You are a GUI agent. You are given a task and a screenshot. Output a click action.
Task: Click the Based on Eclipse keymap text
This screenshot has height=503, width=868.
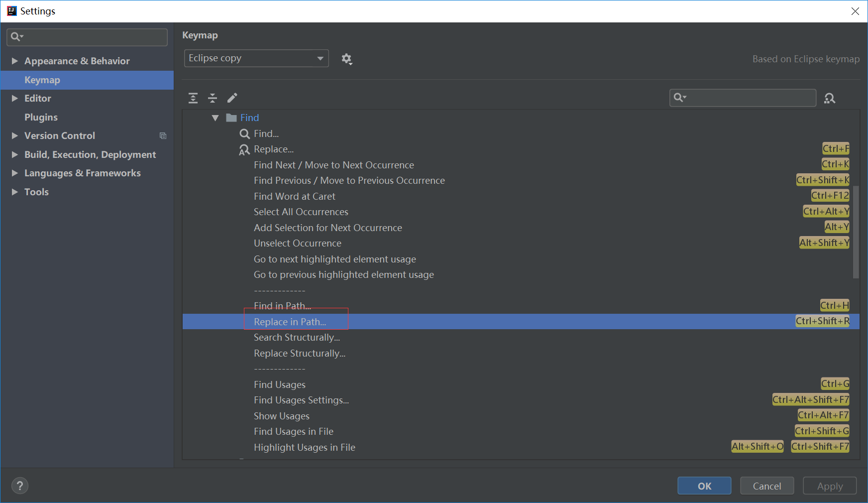point(806,59)
